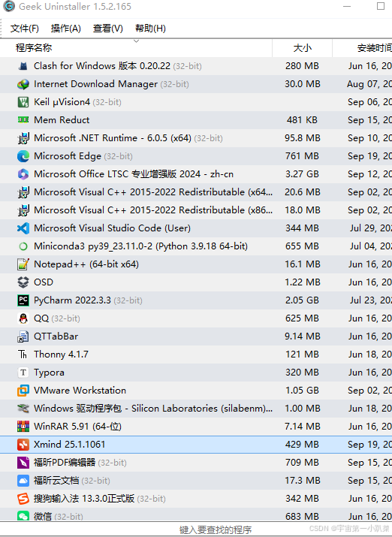
Task: Click the Silicon Laboratories driver package icon
Action: [x=23, y=409]
